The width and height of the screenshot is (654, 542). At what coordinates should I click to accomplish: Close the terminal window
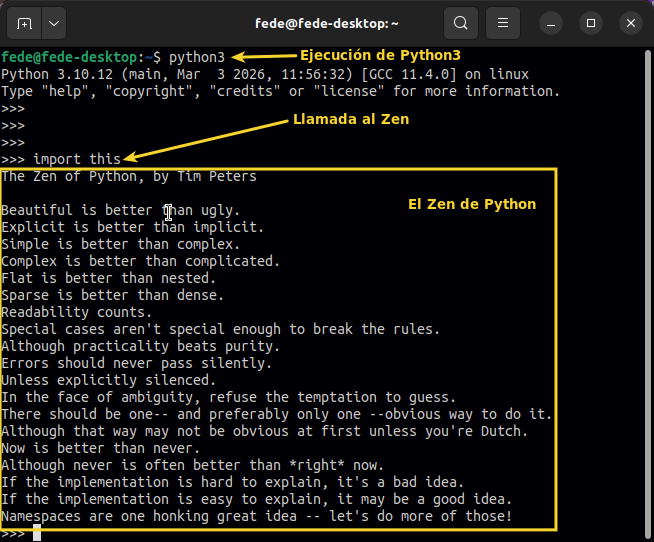[631, 23]
